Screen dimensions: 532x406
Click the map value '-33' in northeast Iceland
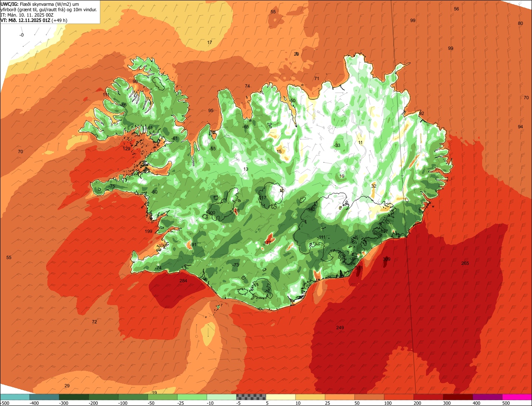[337, 145]
